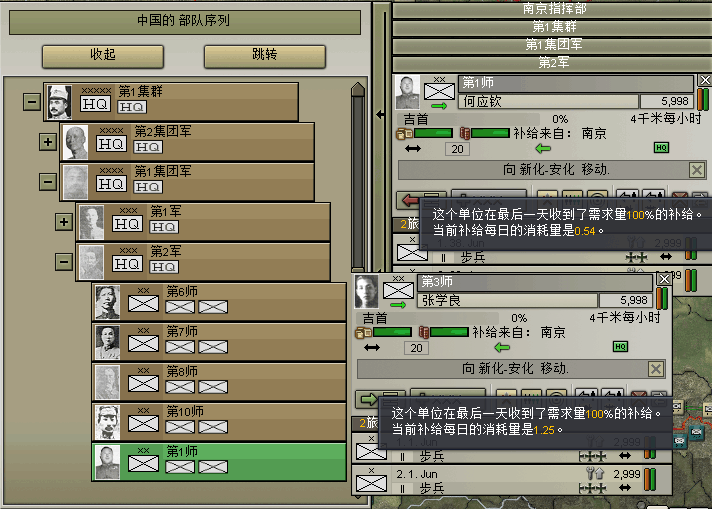
Task: Open the 南京指挥部 hierarchy tab
Action: coord(554,9)
